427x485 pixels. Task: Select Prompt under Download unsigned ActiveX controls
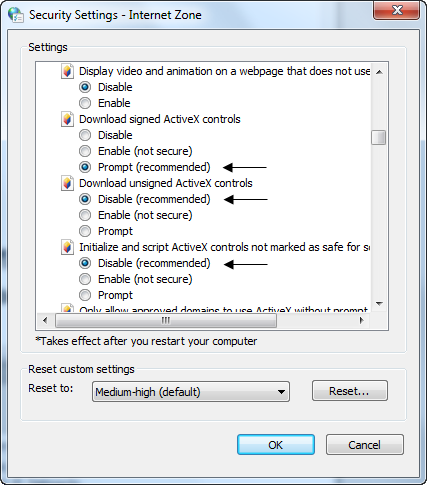(x=85, y=231)
